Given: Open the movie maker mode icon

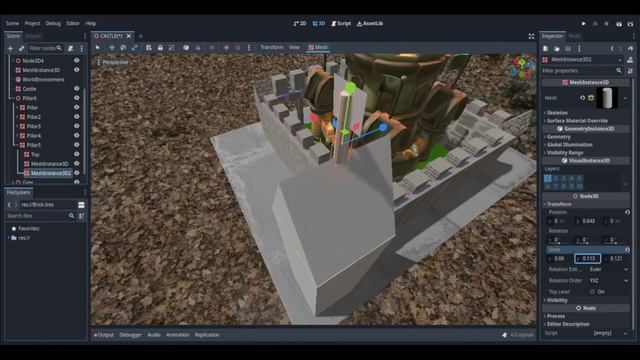Looking at the screenshot, I should 631,24.
